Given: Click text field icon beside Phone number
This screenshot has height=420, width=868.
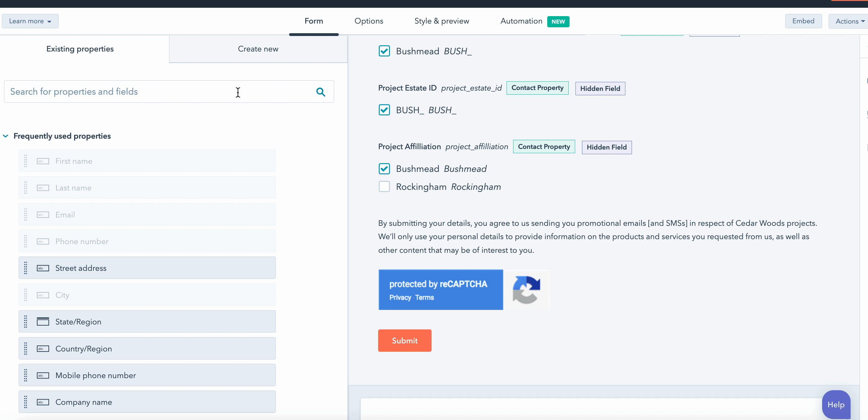Looking at the screenshot, I should [x=43, y=241].
